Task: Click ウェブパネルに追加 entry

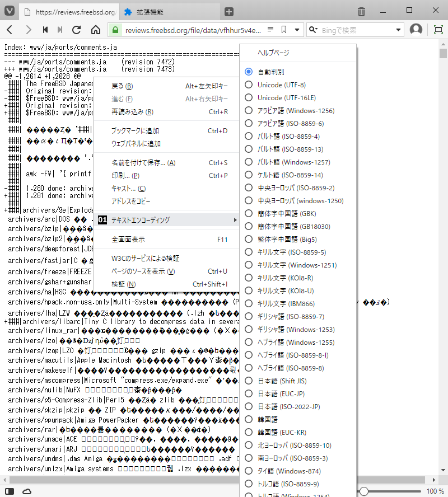Action: [x=166, y=144]
